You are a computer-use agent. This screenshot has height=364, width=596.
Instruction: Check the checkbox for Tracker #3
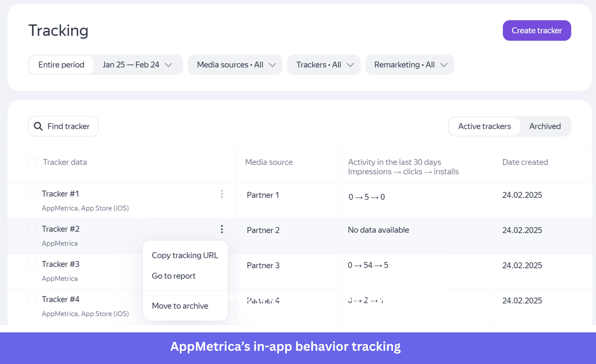tap(32, 263)
